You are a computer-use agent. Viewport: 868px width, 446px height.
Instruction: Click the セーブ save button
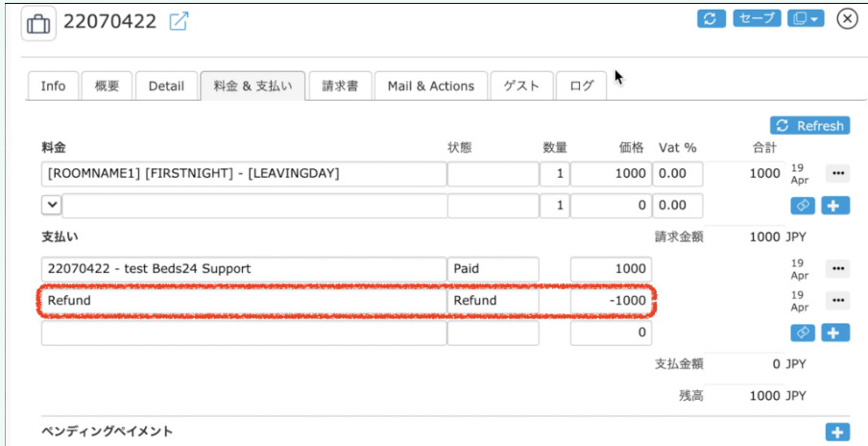click(757, 18)
